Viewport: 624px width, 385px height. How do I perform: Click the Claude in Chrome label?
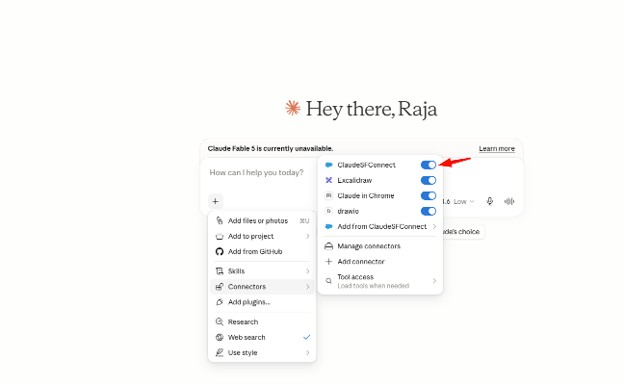[366, 195]
